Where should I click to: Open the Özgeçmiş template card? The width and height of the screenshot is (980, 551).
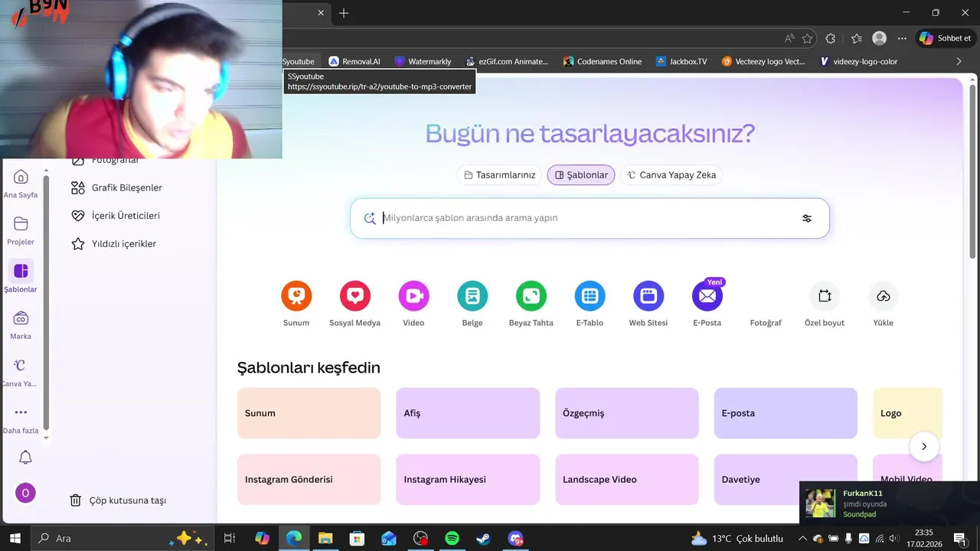point(626,413)
